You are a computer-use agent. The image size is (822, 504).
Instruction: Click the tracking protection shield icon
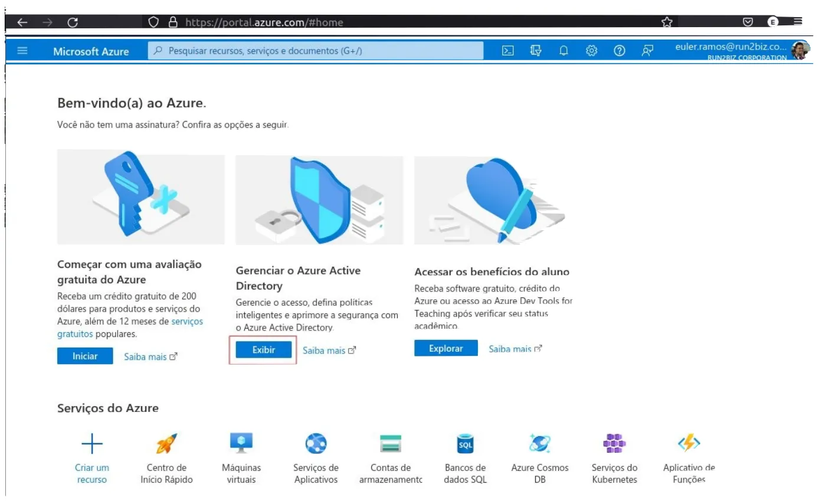click(x=154, y=22)
